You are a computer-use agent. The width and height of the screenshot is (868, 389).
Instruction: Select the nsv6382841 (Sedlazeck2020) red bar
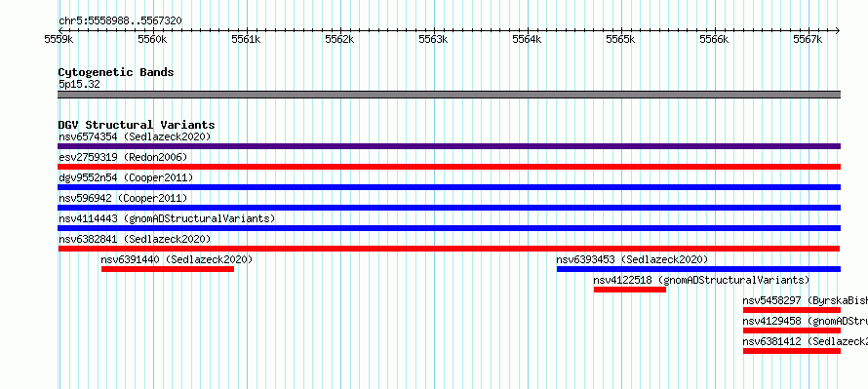pyautogui.click(x=449, y=249)
